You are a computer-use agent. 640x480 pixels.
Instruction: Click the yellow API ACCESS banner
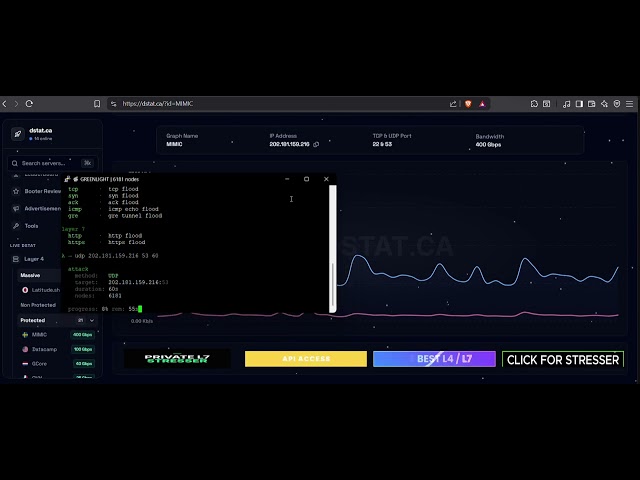coord(306,359)
